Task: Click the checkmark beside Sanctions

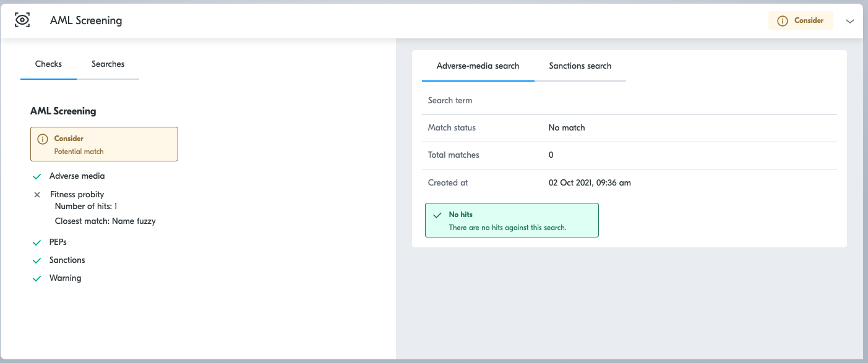Action: pos(37,261)
